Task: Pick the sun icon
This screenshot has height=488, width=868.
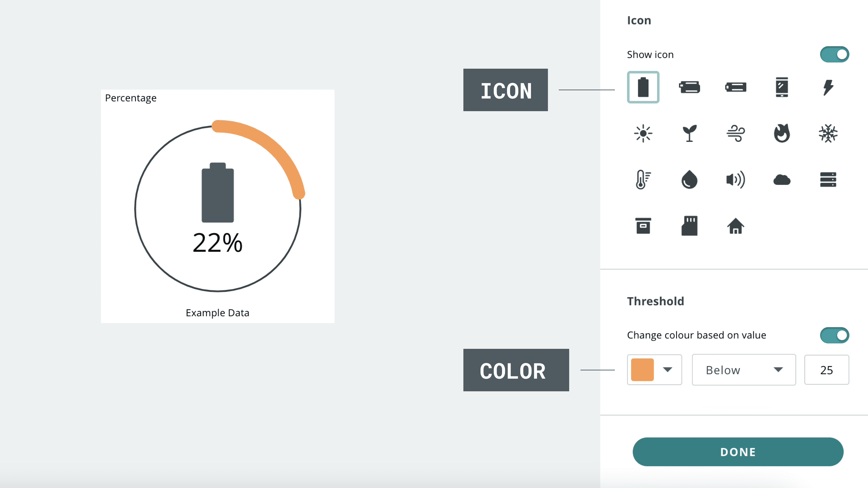Action: pos(643,133)
